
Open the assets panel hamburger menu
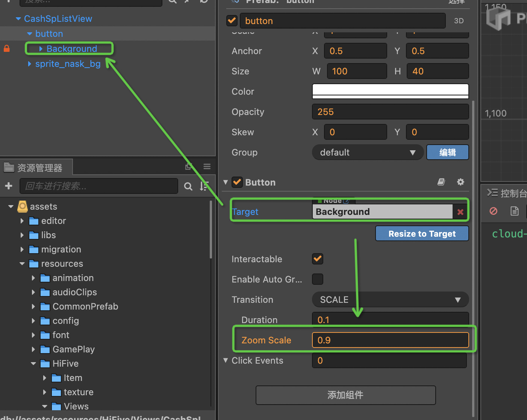[x=207, y=166]
